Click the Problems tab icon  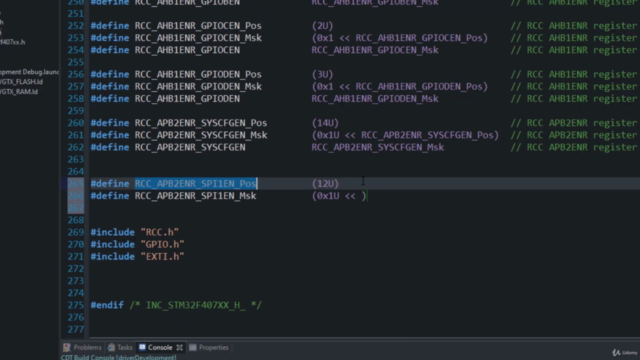tap(67, 347)
